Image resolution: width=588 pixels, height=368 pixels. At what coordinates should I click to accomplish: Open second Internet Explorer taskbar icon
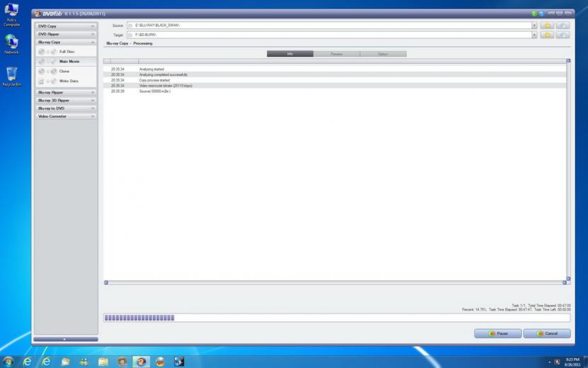(46, 362)
